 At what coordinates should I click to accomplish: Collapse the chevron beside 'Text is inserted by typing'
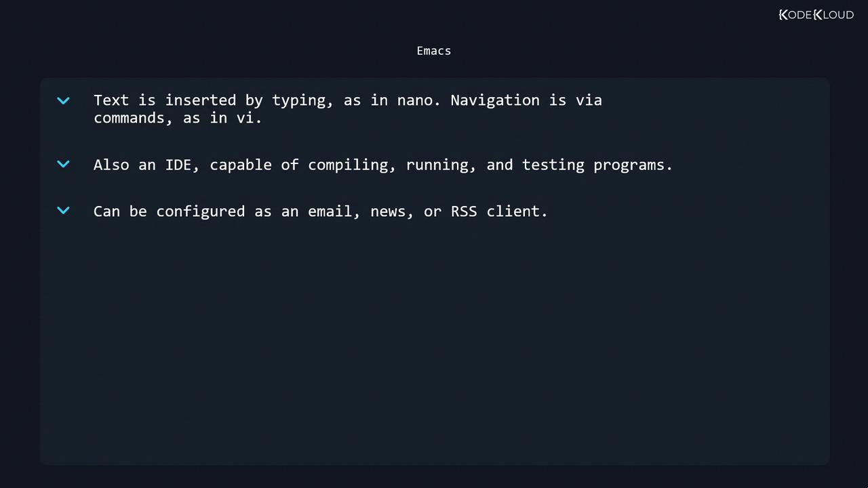click(x=64, y=101)
